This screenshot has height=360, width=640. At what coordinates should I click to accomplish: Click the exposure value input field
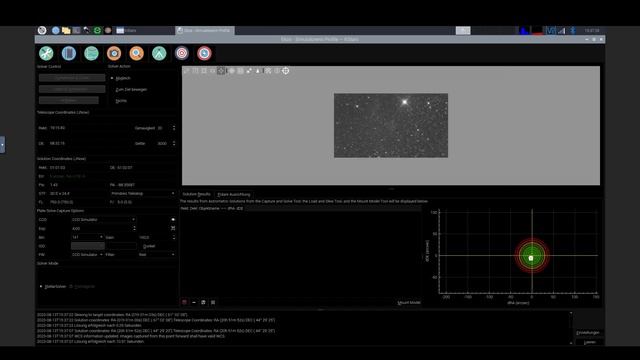click(101, 229)
